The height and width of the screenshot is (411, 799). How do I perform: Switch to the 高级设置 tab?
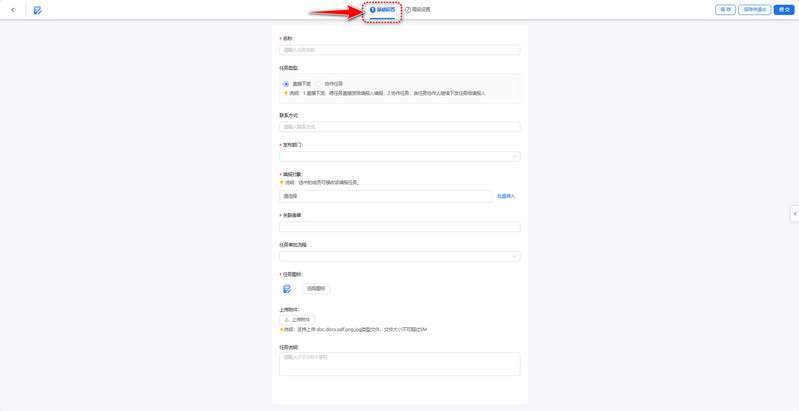pos(418,9)
